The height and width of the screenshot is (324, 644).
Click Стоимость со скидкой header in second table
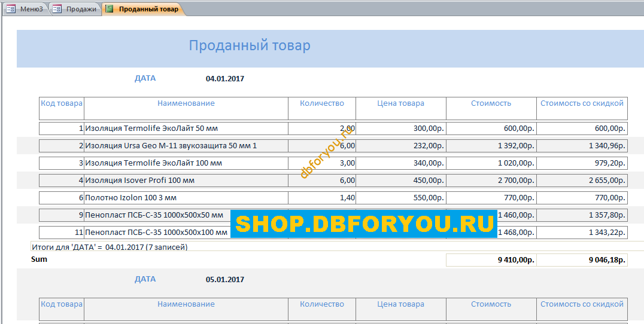point(582,309)
